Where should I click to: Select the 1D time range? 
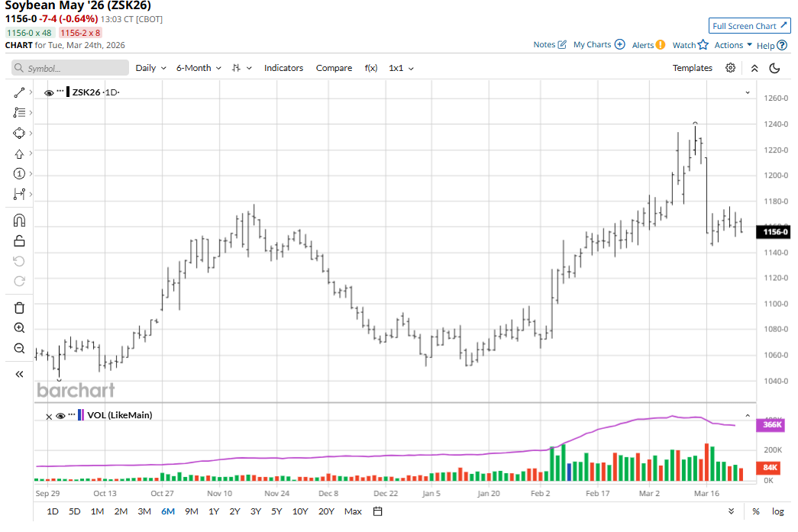[53, 511]
